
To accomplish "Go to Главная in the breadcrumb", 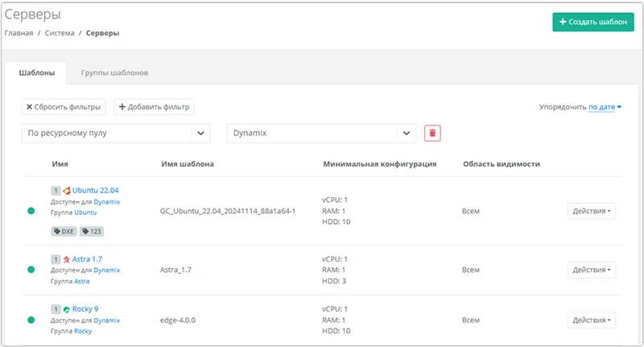I will pos(19,33).
